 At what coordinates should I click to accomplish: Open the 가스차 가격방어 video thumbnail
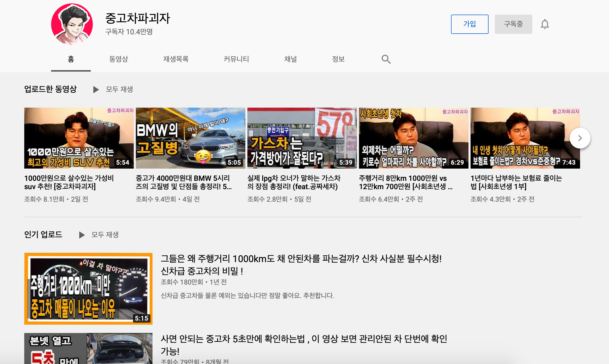click(302, 138)
